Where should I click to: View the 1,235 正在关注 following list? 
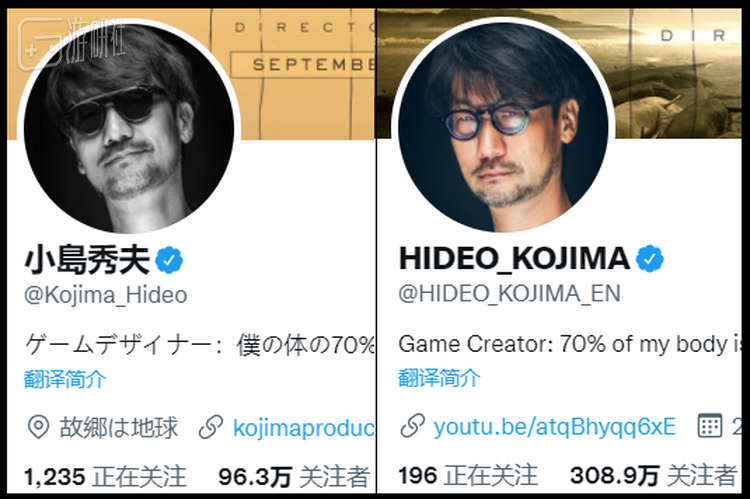105,477
